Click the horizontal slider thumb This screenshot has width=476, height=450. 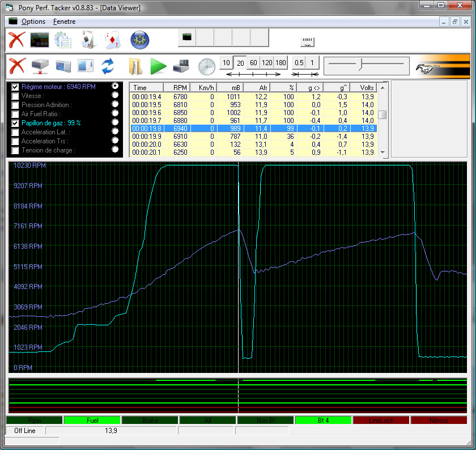tap(360, 65)
